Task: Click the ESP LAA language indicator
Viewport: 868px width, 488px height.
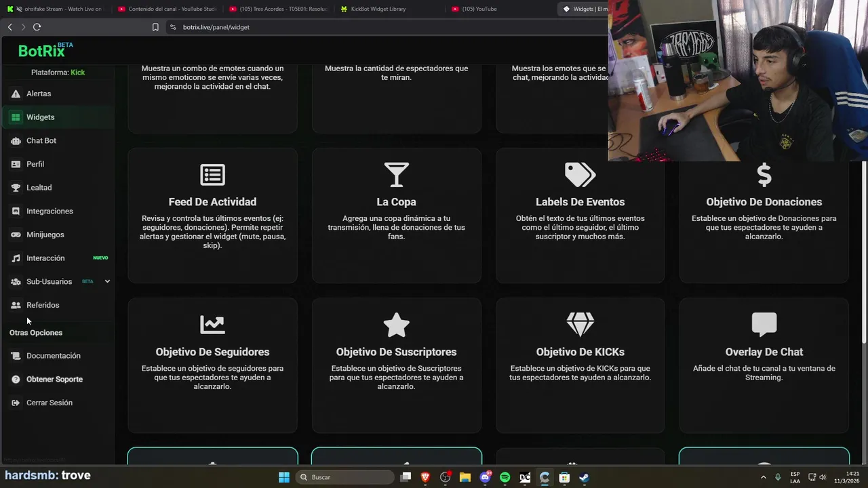Action: pyautogui.click(x=795, y=477)
